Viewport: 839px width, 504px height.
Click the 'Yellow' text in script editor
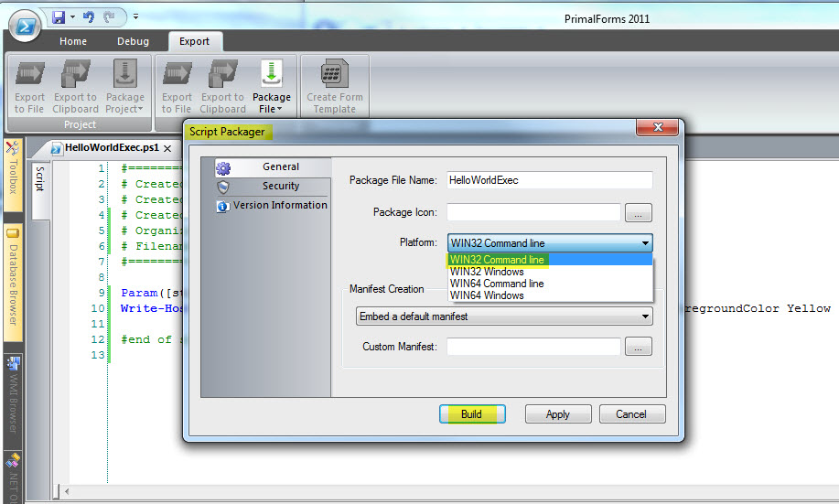(809, 309)
